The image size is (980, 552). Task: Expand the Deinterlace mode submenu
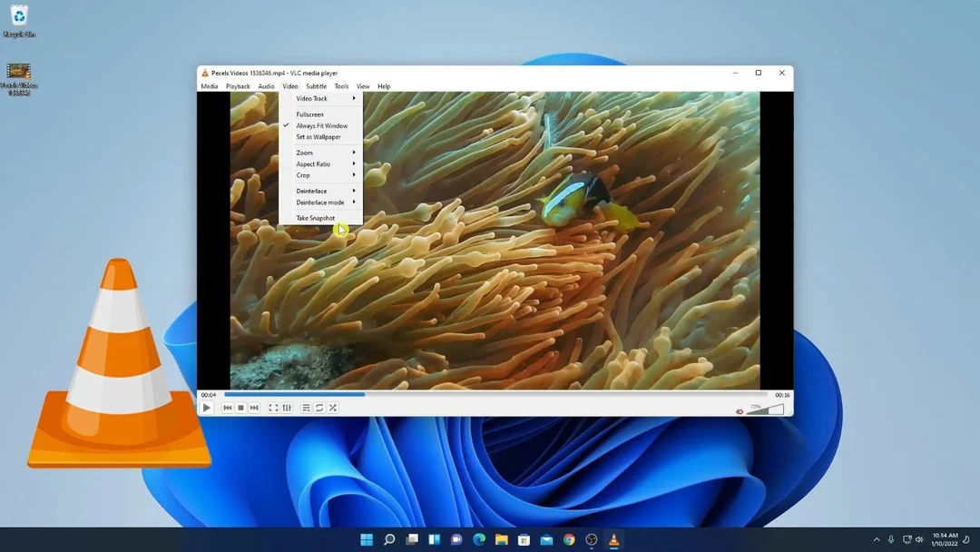(x=320, y=202)
